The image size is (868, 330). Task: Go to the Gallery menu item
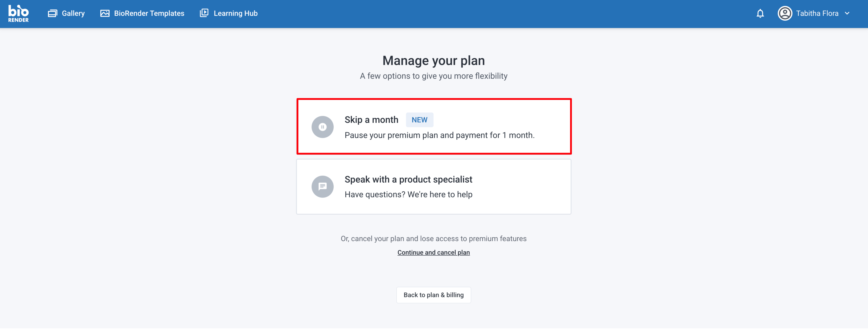coord(73,13)
